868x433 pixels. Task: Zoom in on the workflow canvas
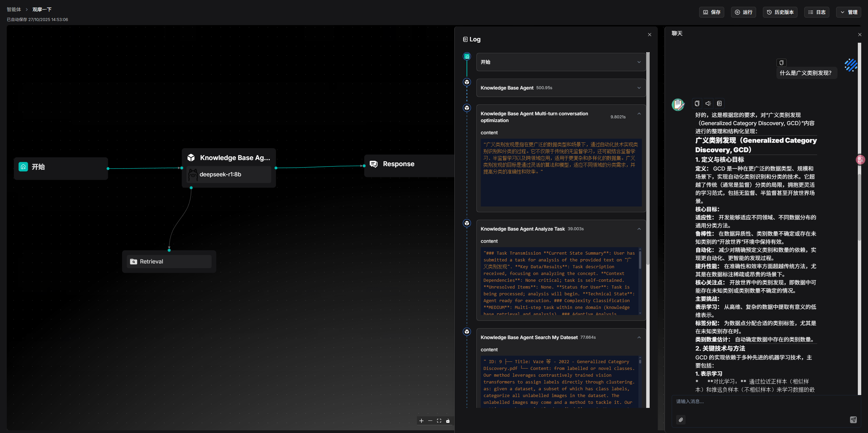pos(421,421)
